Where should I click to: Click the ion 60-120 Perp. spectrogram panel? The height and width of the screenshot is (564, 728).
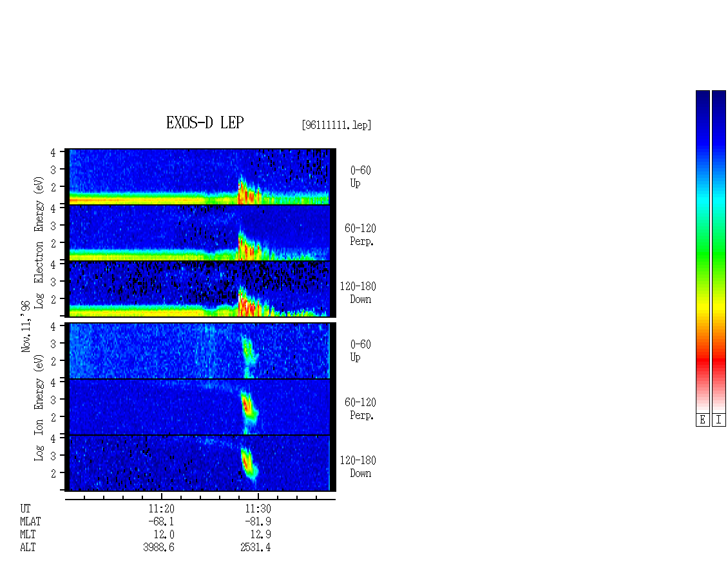tap(200, 407)
